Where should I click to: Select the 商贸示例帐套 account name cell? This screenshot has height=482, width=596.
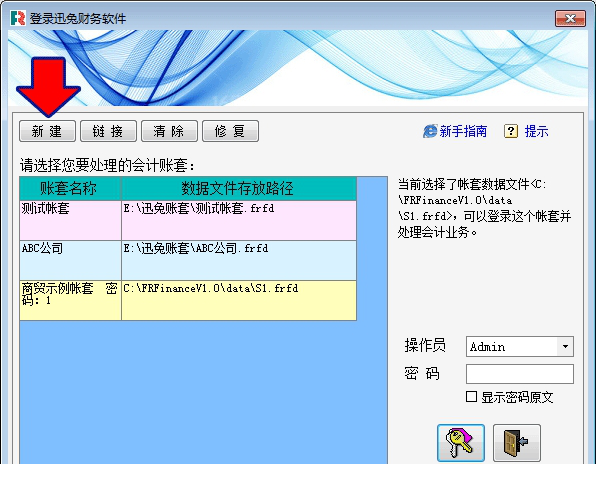(70, 301)
